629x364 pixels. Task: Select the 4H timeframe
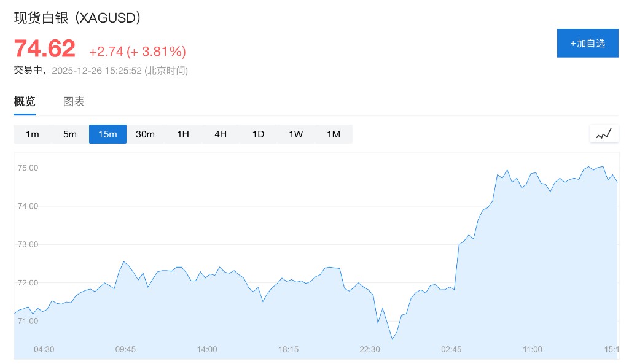(x=221, y=134)
